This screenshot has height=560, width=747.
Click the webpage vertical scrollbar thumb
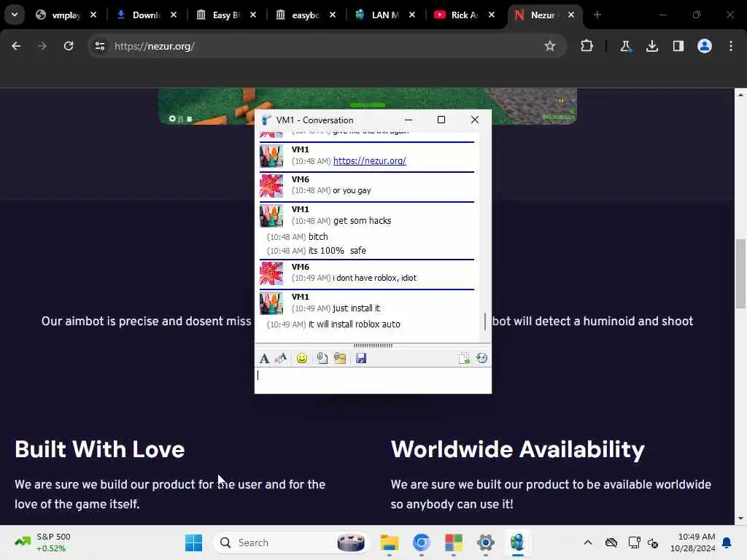pyautogui.click(x=740, y=273)
